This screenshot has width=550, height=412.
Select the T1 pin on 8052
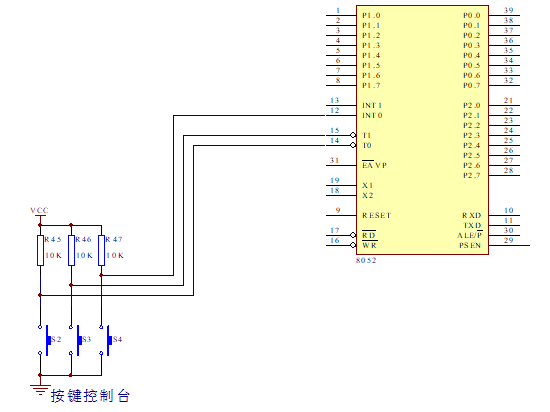click(367, 135)
